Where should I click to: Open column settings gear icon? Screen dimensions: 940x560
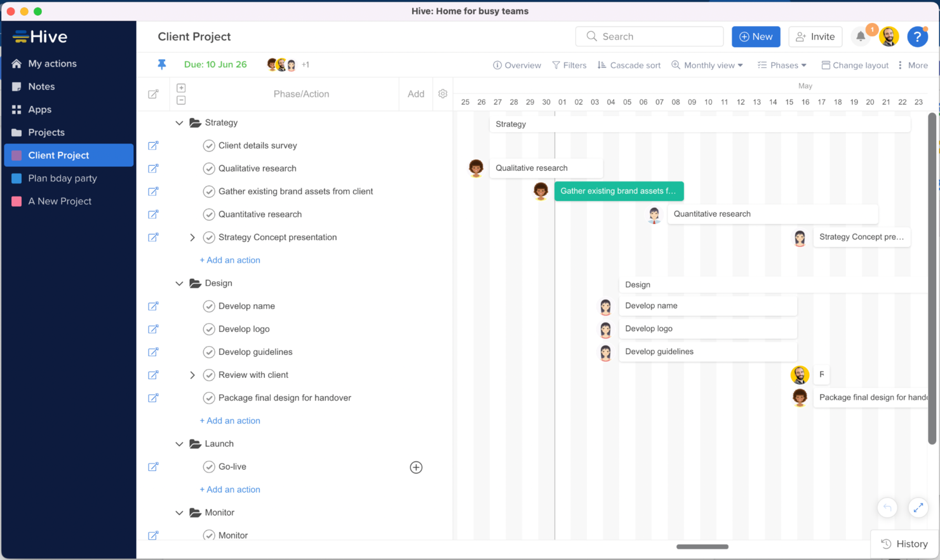pyautogui.click(x=443, y=94)
